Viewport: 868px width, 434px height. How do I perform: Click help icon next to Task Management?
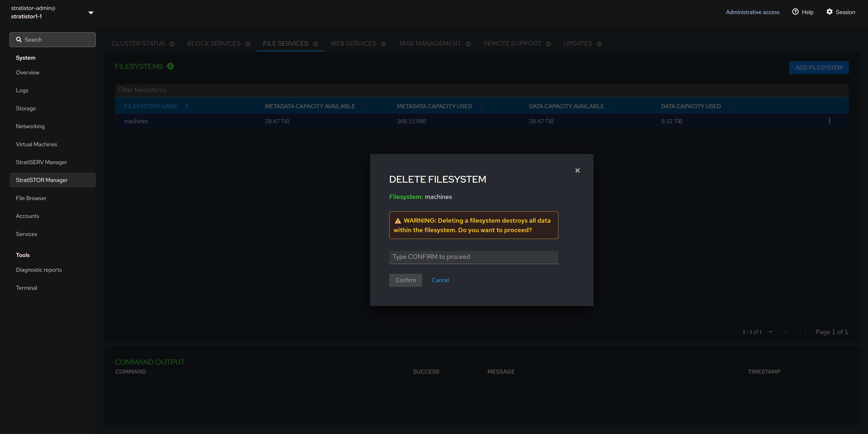point(468,44)
